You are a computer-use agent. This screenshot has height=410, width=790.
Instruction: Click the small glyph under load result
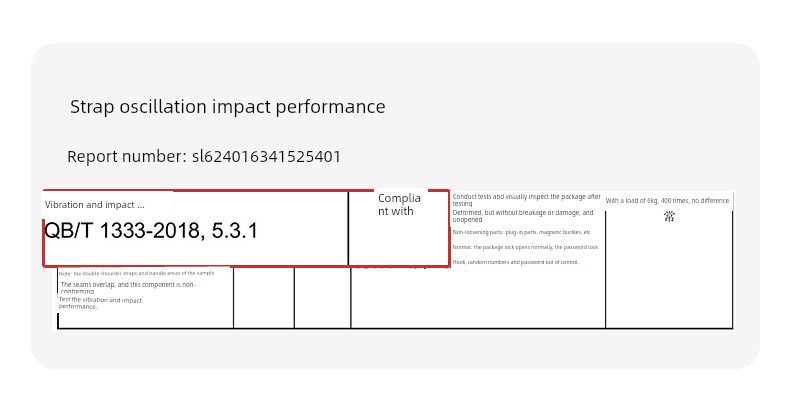(669, 217)
